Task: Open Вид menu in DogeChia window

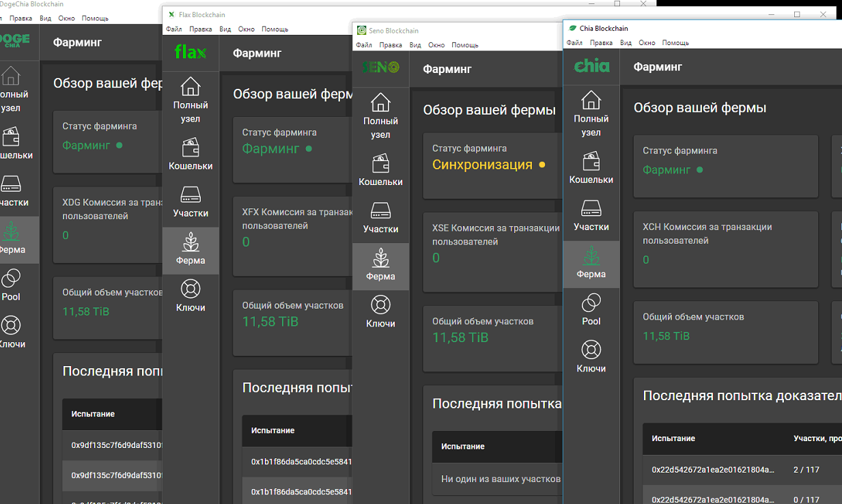Action: click(45, 18)
